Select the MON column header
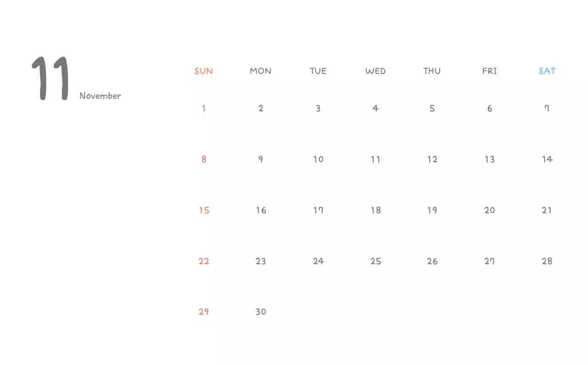 pyautogui.click(x=260, y=71)
